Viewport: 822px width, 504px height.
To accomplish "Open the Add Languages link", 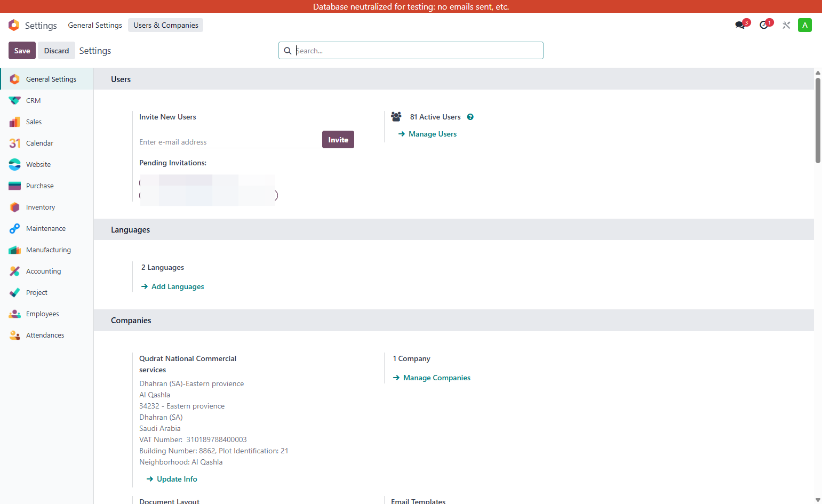I will click(x=172, y=286).
